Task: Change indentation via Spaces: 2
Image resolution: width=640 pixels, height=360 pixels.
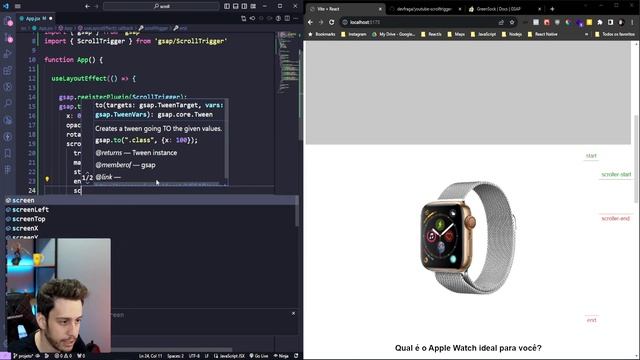Action: point(176,356)
